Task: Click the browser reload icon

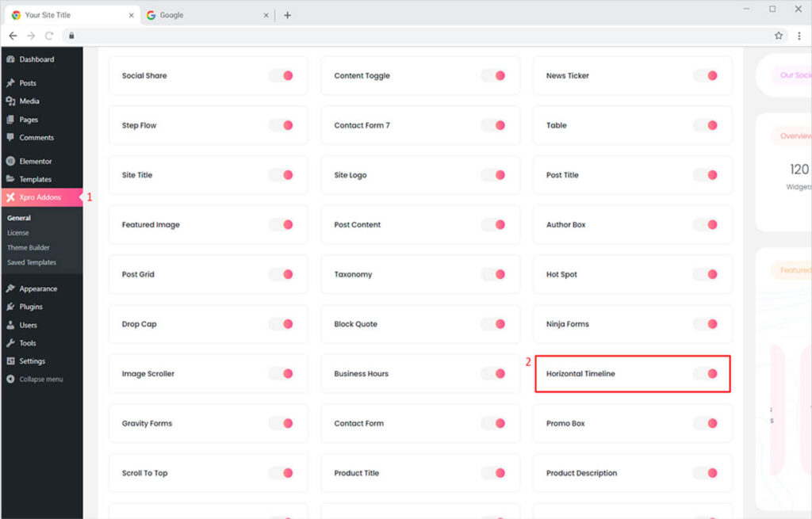Action: click(49, 36)
